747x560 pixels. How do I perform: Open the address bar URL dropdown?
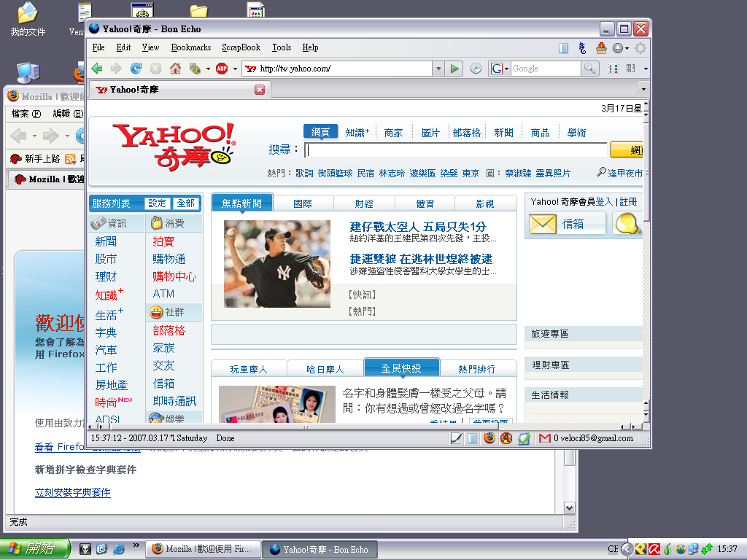tap(438, 69)
